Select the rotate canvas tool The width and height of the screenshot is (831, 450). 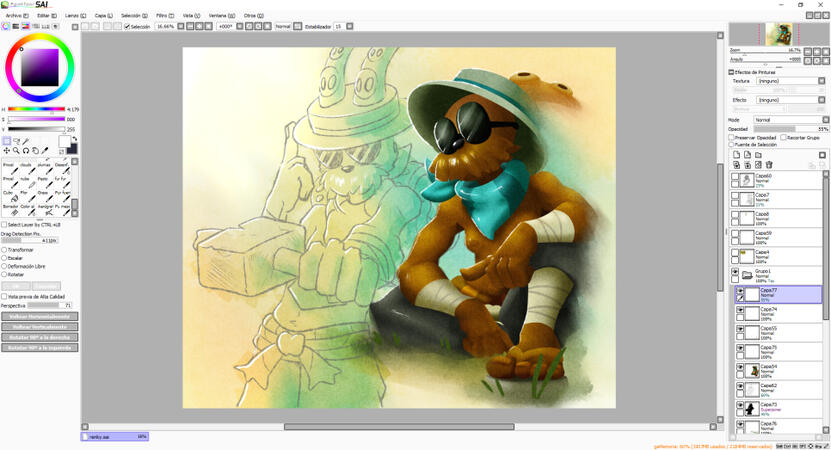(x=25, y=151)
